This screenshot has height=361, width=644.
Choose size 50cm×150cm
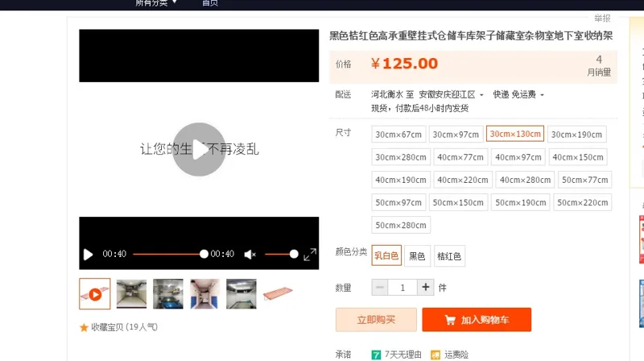click(458, 202)
